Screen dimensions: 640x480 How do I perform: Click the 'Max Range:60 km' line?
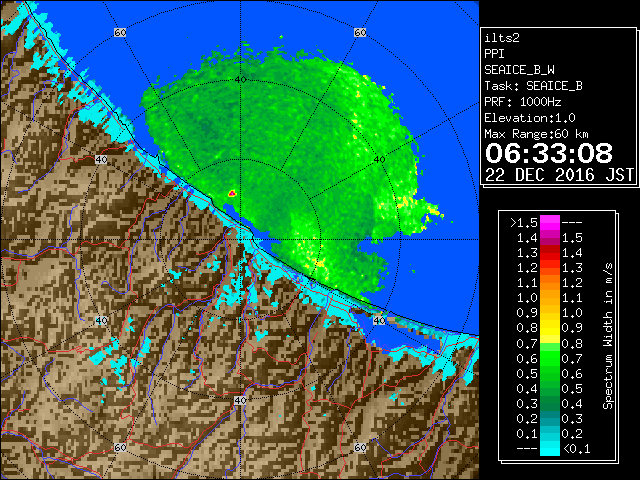click(x=536, y=134)
